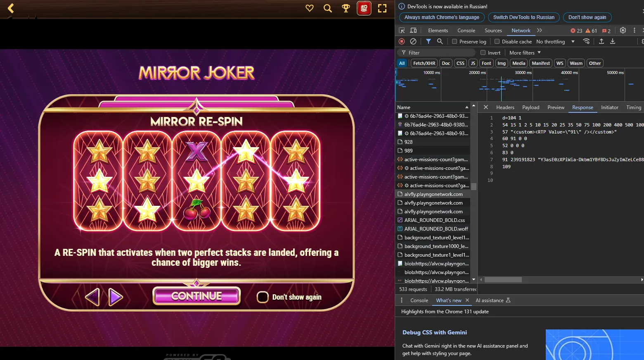Click the 61 warnings counter icon
The width and height of the screenshot is (644, 360).
592,31
